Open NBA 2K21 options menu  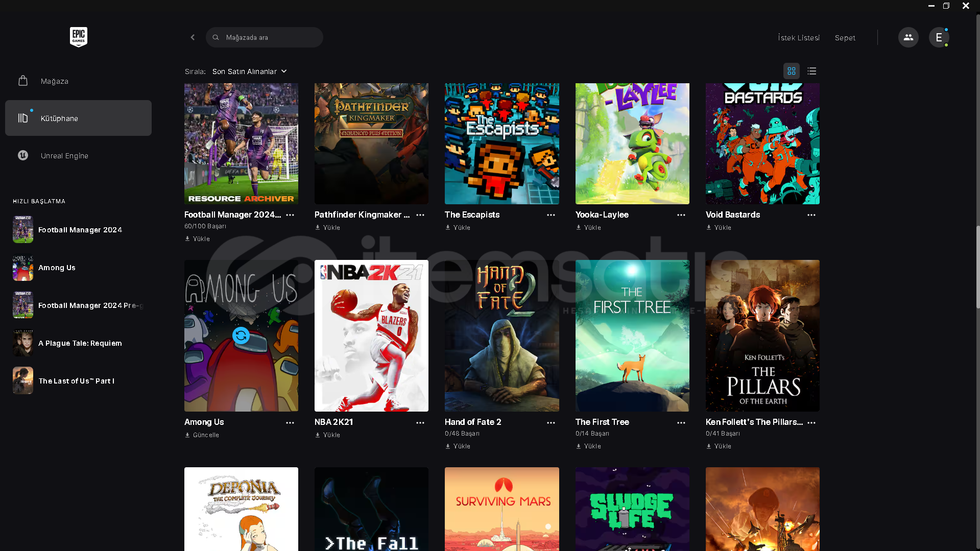pyautogui.click(x=420, y=423)
